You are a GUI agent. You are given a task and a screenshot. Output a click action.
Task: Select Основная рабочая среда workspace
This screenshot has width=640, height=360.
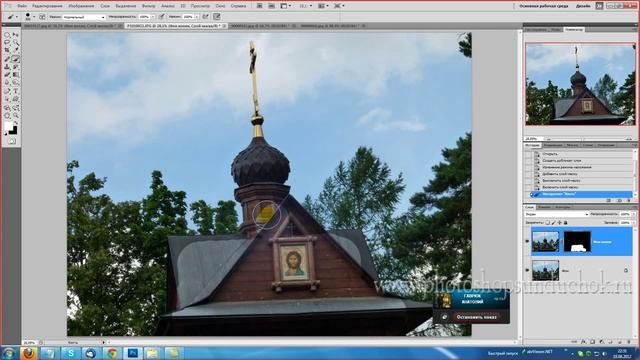click(x=543, y=6)
